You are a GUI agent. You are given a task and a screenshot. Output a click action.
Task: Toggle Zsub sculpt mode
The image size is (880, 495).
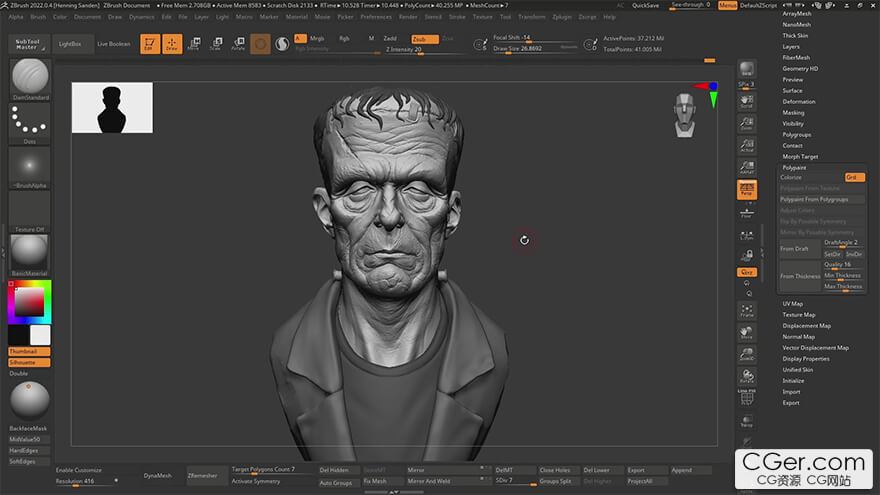pyautogui.click(x=424, y=39)
